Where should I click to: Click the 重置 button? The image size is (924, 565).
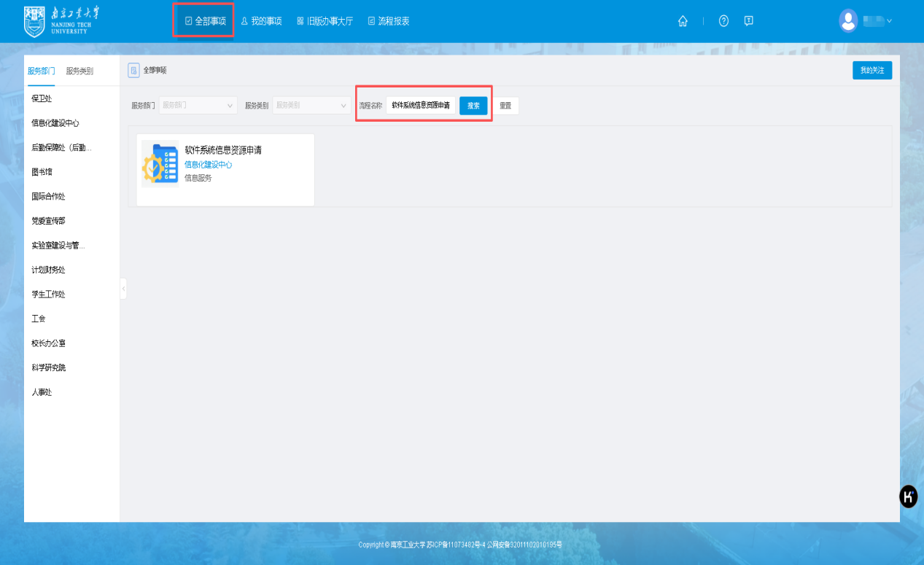tap(505, 106)
